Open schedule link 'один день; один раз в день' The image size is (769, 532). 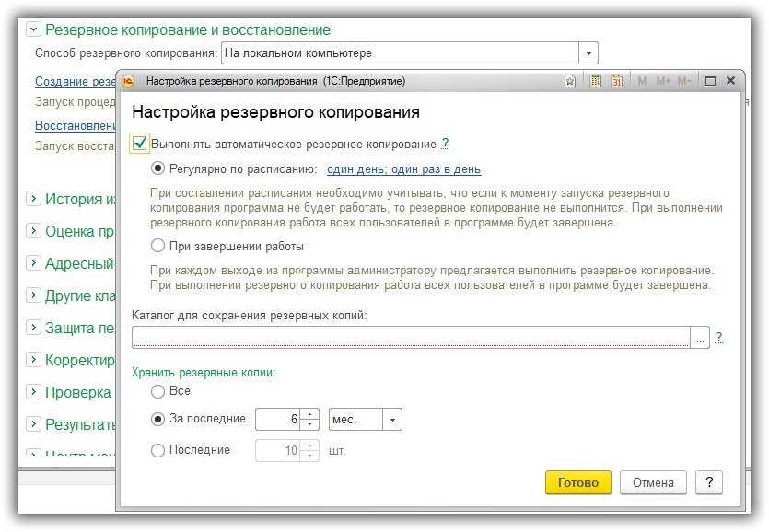403,169
